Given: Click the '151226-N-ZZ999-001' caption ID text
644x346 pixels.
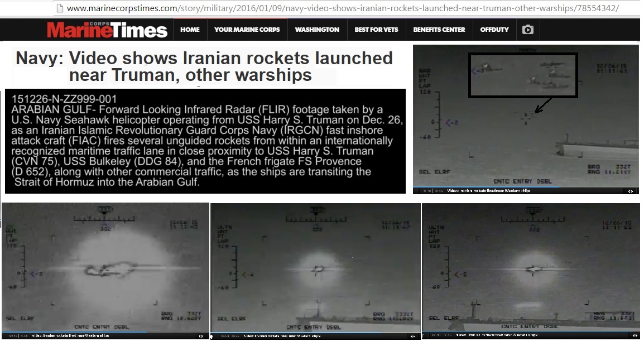Looking at the screenshot, I should pyautogui.click(x=64, y=99).
